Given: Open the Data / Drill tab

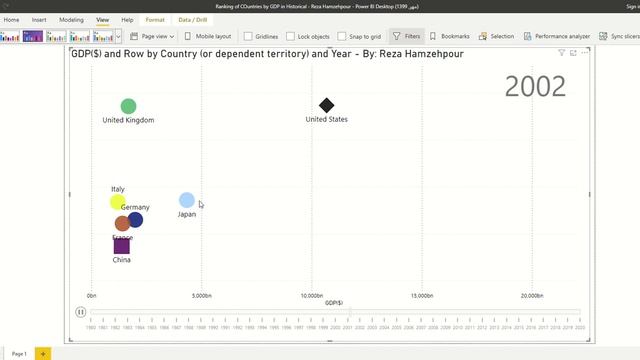Looking at the screenshot, I should tap(193, 20).
